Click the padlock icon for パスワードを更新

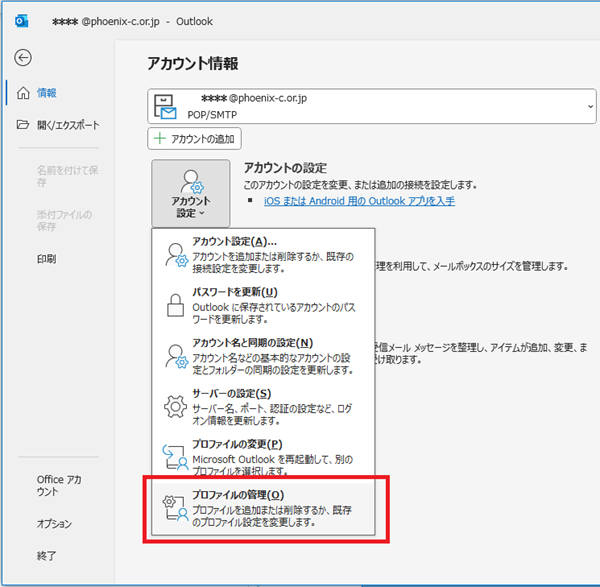pyautogui.click(x=175, y=304)
